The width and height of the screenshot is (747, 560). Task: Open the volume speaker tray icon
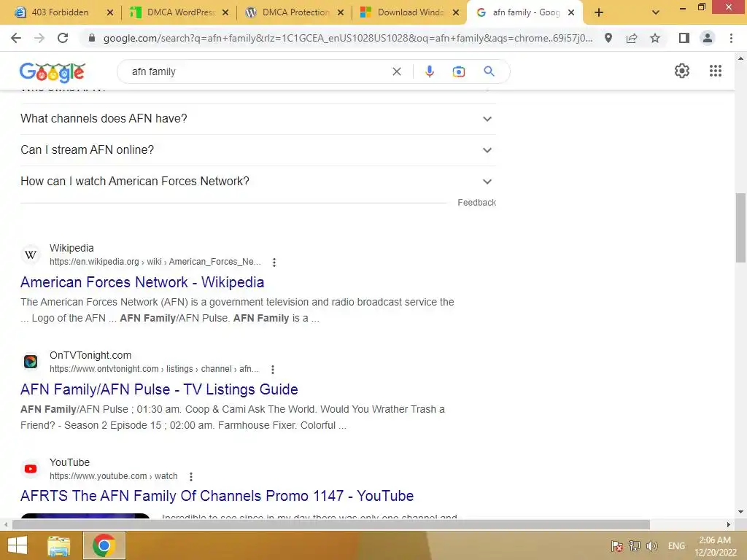tap(651, 545)
